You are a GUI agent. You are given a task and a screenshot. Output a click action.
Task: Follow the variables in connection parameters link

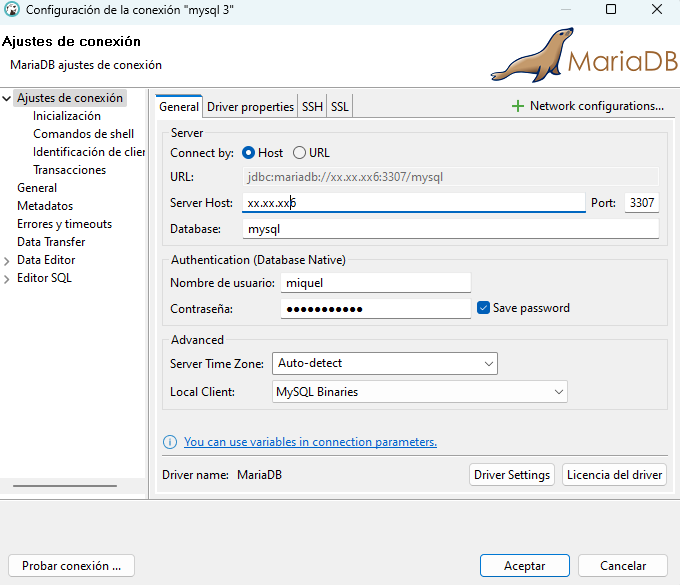tap(310, 442)
